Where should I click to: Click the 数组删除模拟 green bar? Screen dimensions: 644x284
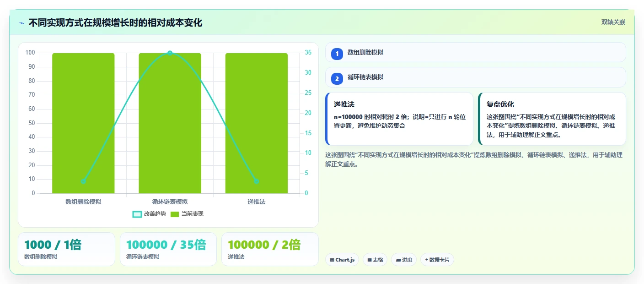pos(83,123)
